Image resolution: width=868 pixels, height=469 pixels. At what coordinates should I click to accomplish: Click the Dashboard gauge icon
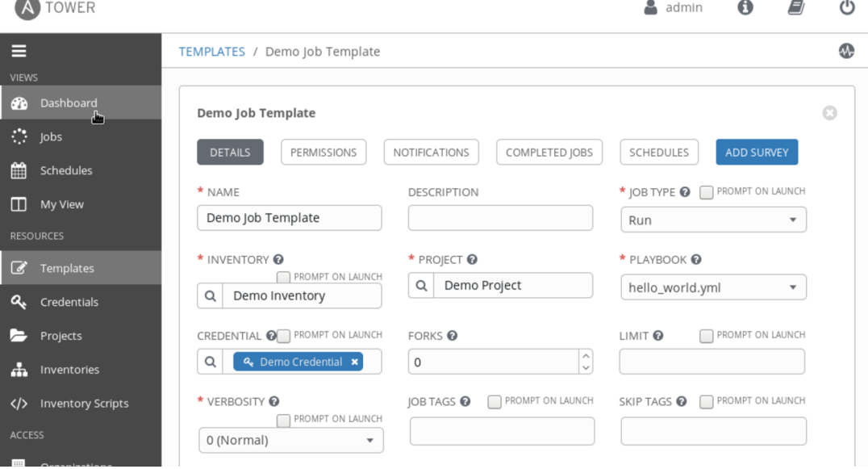click(19, 103)
